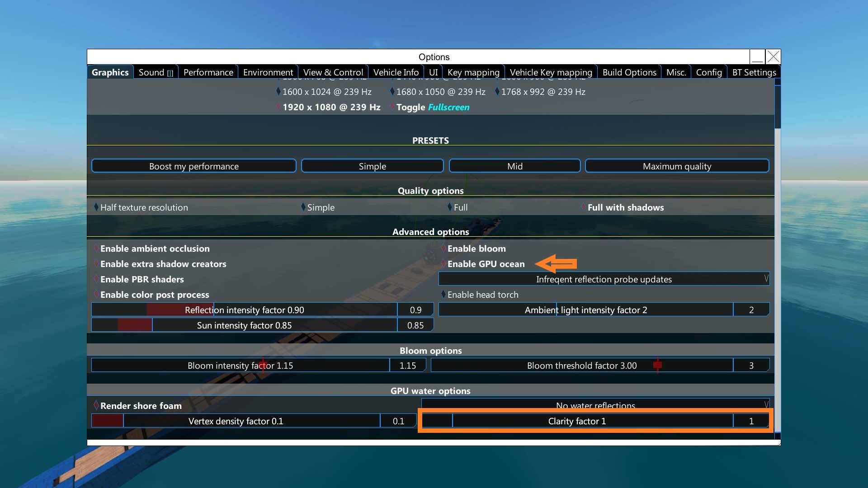This screenshot has width=868, height=488.
Task: Toggle Enable GPU ocean option
Action: pos(486,264)
